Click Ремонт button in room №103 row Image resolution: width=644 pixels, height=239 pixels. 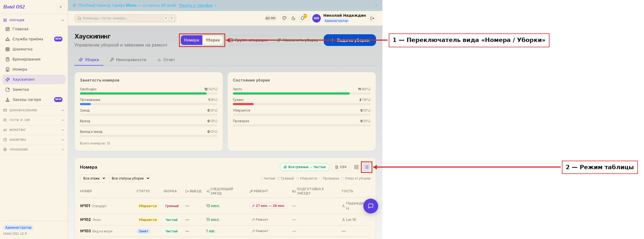tap(260, 231)
